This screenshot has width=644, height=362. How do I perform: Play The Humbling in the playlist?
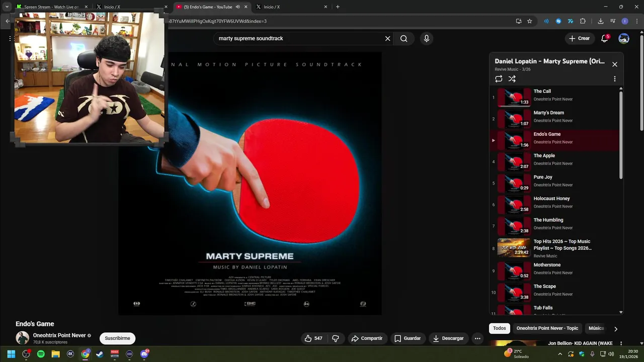tap(554, 226)
